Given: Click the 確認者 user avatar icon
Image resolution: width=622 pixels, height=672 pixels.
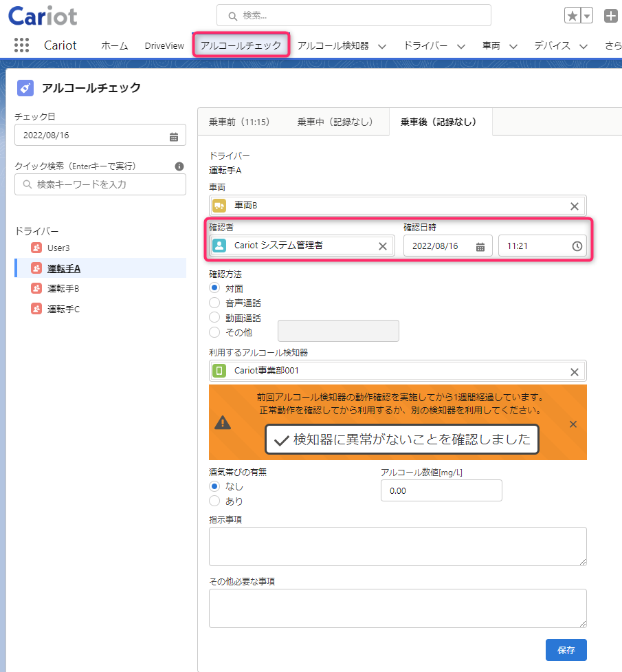Looking at the screenshot, I should [219, 246].
